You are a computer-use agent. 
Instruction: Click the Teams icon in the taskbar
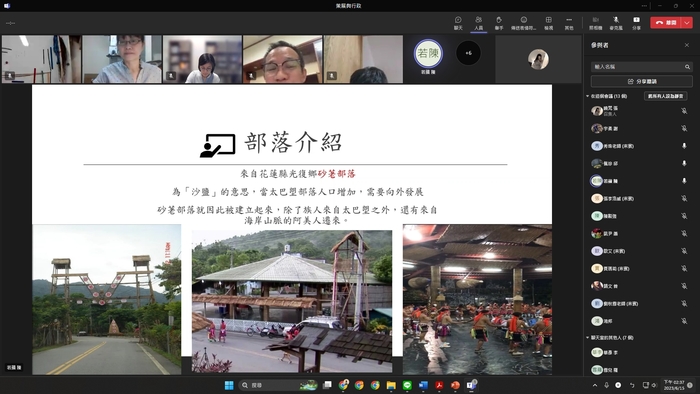[x=471, y=385]
